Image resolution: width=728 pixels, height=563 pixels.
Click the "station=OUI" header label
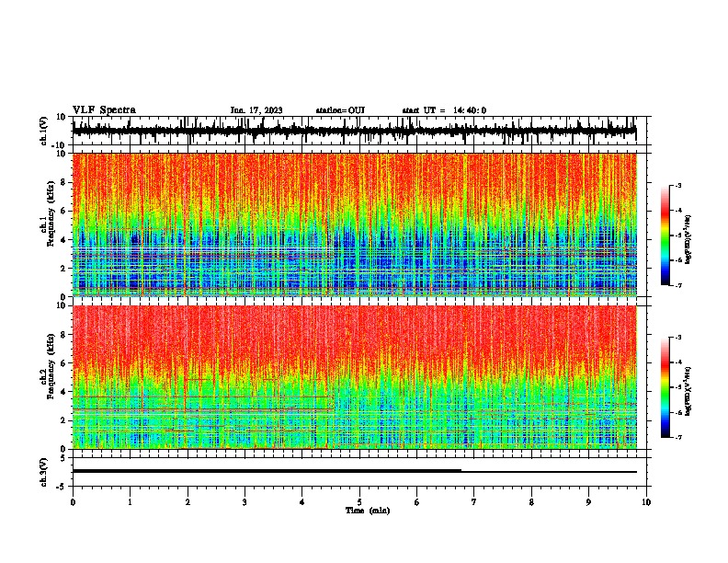[x=340, y=110]
